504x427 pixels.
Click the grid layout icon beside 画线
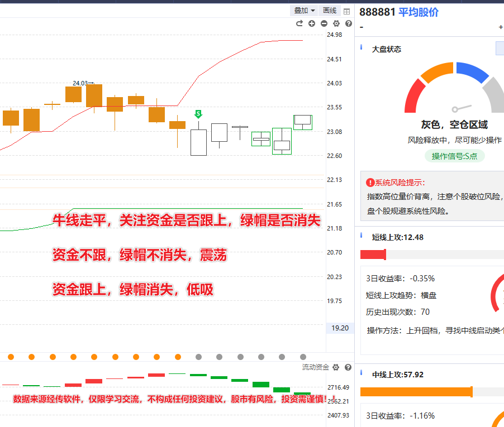tap(347, 11)
